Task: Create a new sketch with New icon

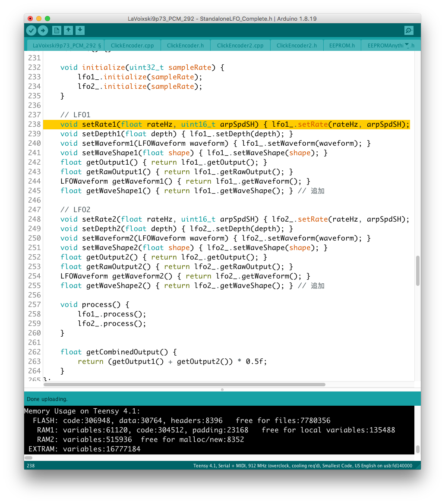Action: pyautogui.click(x=57, y=30)
